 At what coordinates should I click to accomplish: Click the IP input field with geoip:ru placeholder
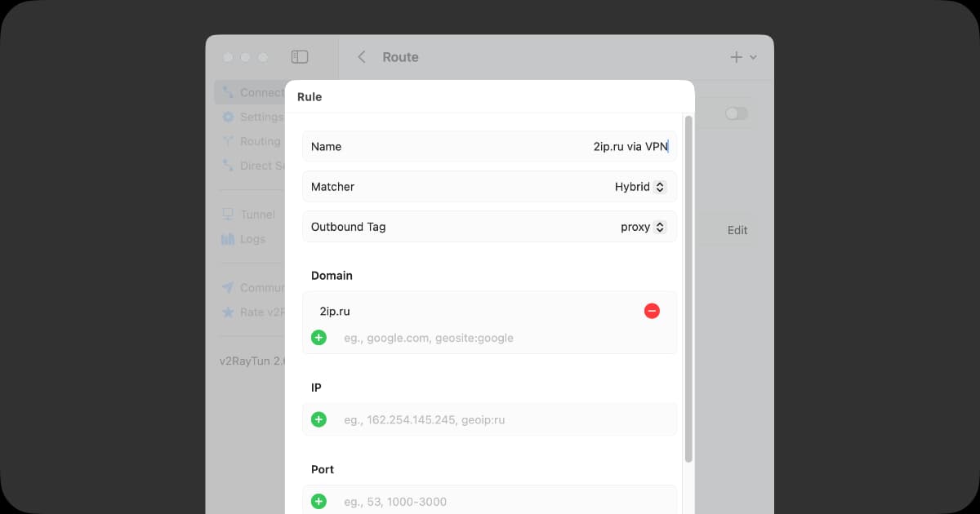point(490,419)
